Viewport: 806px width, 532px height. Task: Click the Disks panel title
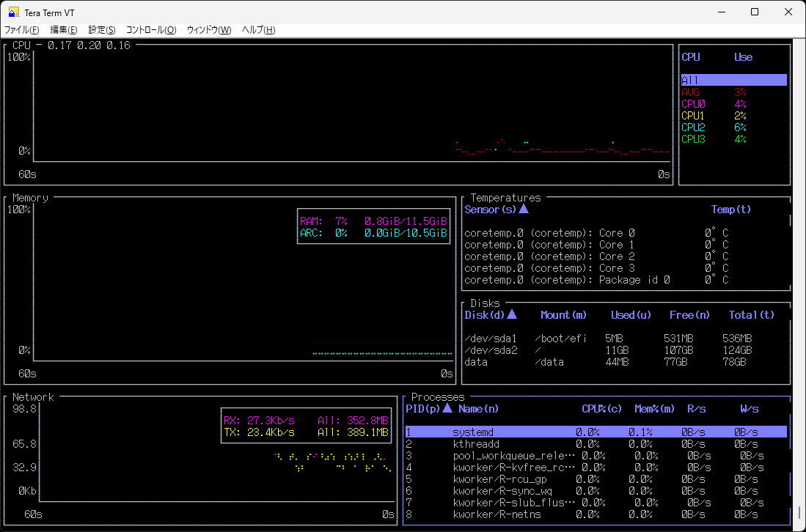click(486, 303)
